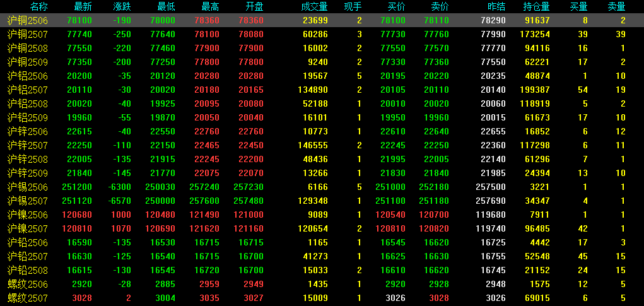Screen dimensions: 644x306
Task: Select the 沪铜2508 contract name
Action: [28, 49]
